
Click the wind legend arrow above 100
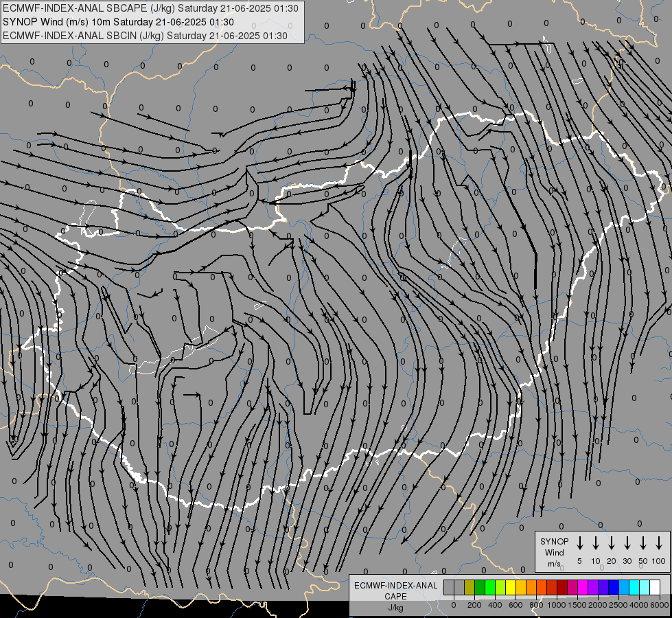click(x=659, y=543)
